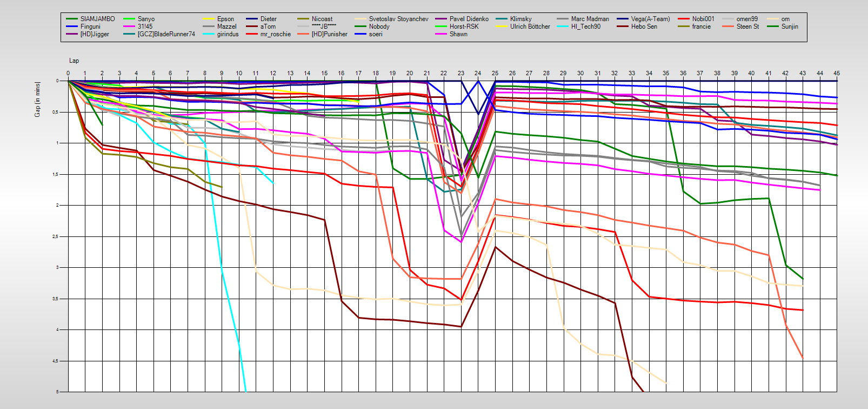The width and height of the screenshot is (868, 409).
Task: Select Pavel Didenko in the legend
Action: (469, 19)
